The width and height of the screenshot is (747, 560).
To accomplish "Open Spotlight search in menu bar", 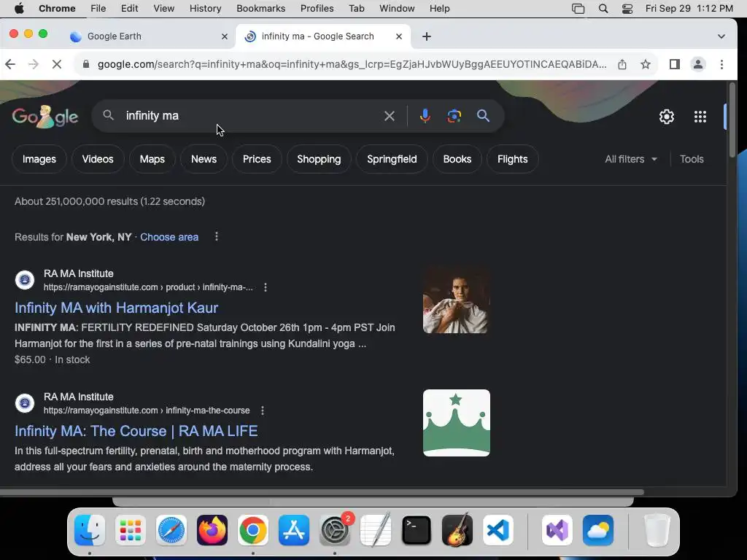I will tap(603, 9).
